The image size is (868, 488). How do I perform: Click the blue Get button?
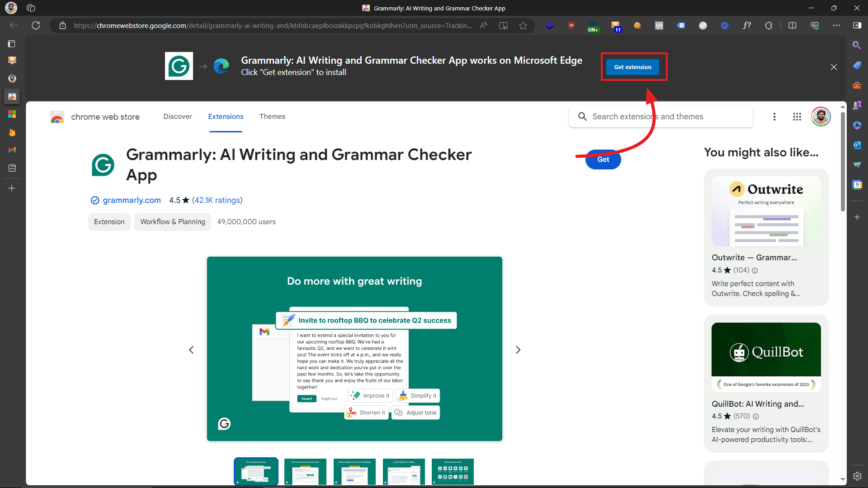tap(603, 160)
